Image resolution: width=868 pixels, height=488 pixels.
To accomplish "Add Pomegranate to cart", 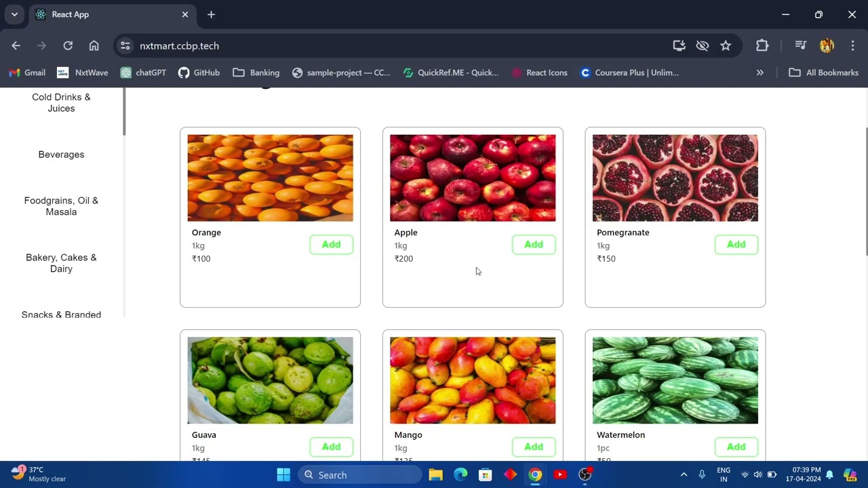I will (x=736, y=245).
